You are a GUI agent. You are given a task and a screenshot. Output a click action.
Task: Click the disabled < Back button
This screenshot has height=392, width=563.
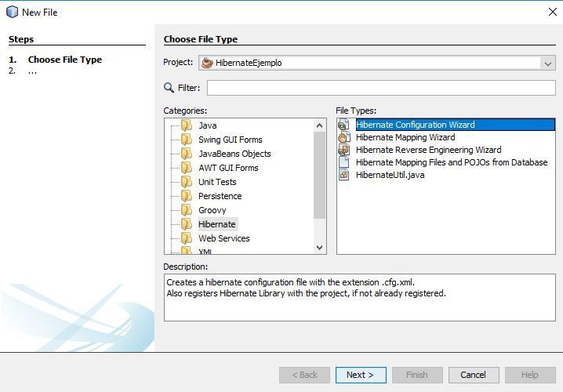[304, 375]
